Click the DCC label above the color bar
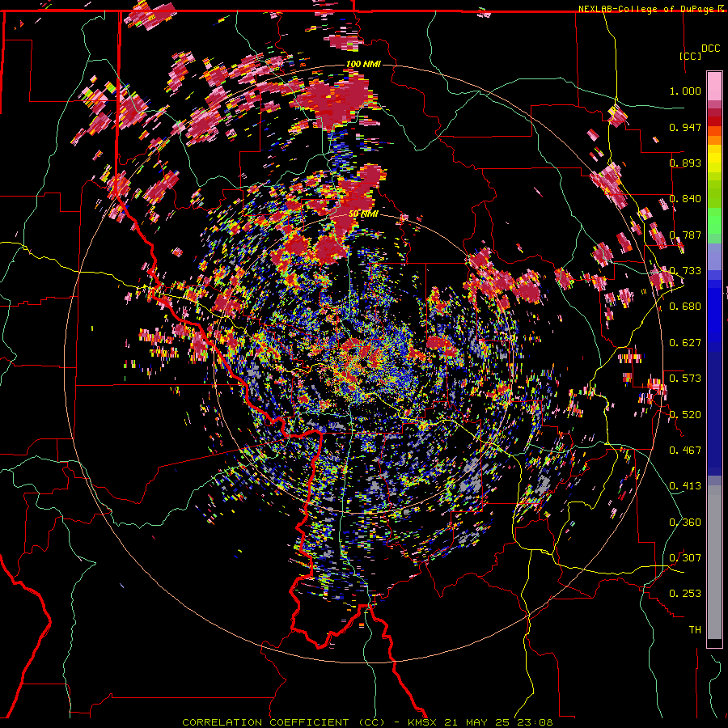Screen dimensions: 728x728 pos(711,49)
